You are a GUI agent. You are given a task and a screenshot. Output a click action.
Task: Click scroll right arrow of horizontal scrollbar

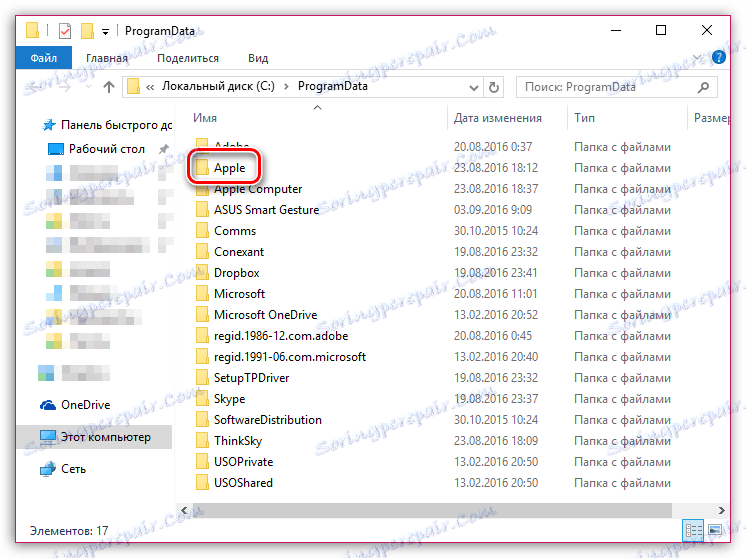pos(722,510)
